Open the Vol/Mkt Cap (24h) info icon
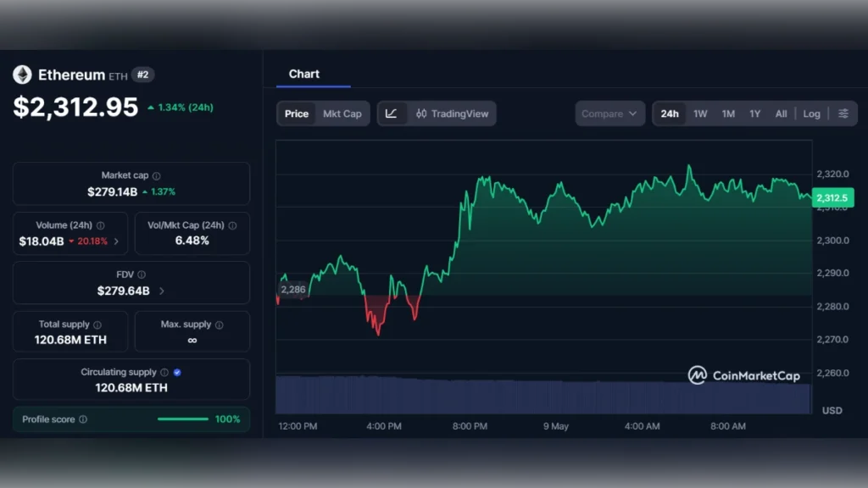The width and height of the screenshot is (868, 488). (232, 225)
